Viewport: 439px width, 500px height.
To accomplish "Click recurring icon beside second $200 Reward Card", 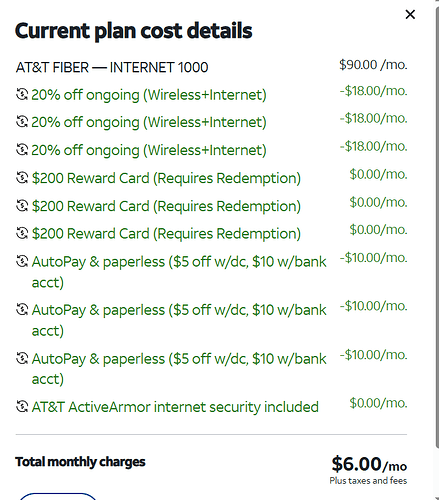I will tap(22, 206).
